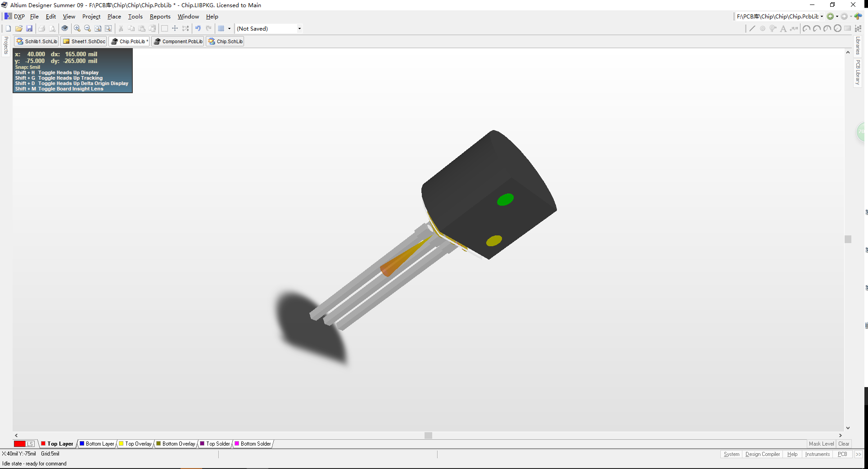868x469 pixels.
Task: Select the Place Pad tool
Action: pyautogui.click(x=763, y=28)
